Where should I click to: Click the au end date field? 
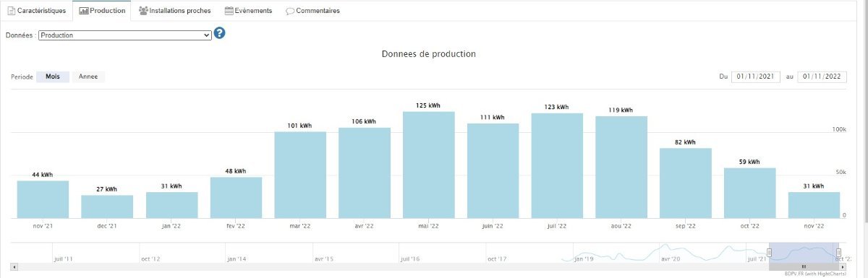tap(822, 77)
